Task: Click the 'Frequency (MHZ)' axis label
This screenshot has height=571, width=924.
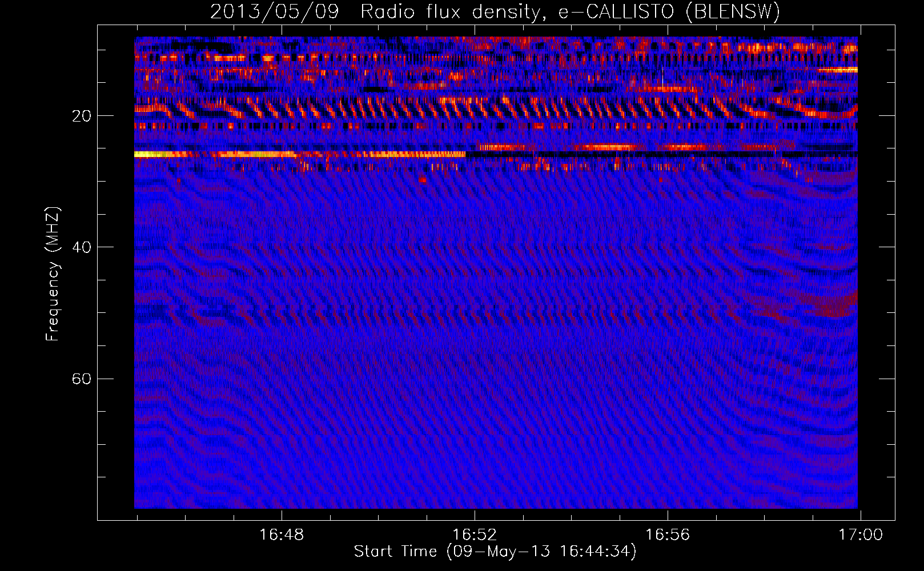Action: pyautogui.click(x=53, y=274)
